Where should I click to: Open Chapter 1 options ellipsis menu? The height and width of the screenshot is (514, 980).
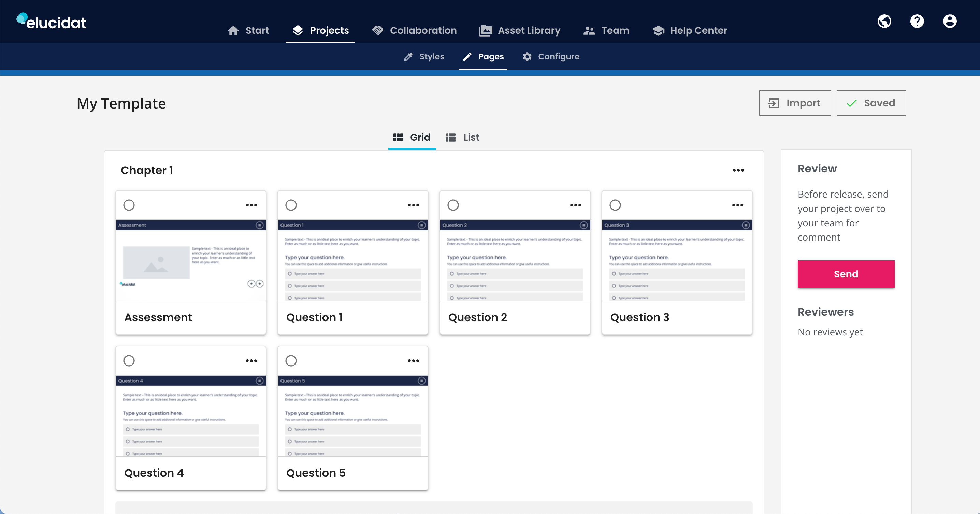[738, 170]
